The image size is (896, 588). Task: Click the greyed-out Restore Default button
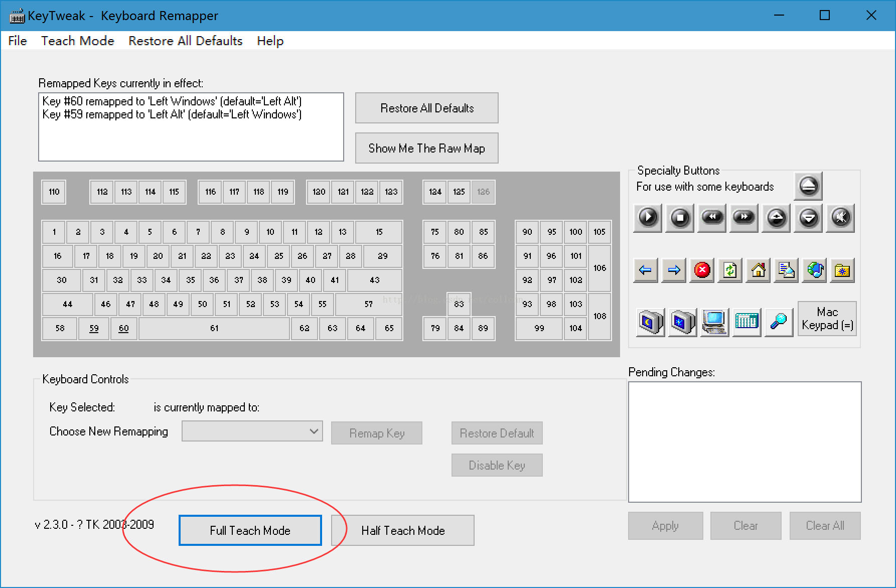click(x=497, y=433)
